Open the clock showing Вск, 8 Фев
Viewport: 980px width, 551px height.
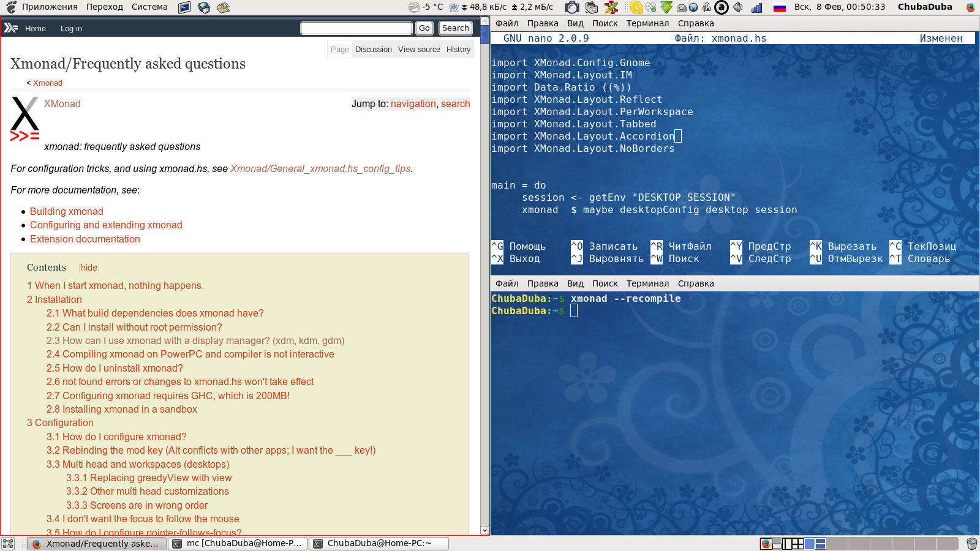pyautogui.click(x=840, y=7)
